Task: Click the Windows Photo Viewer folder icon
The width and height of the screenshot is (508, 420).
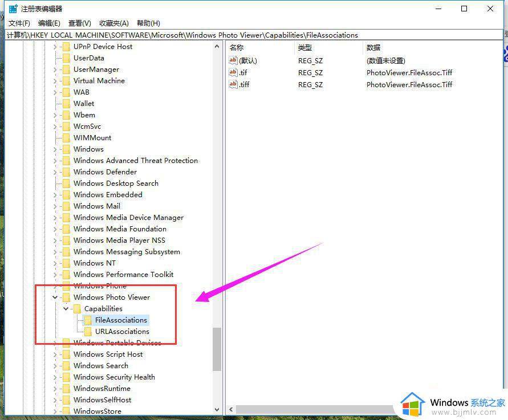Action: tap(66, 297)
